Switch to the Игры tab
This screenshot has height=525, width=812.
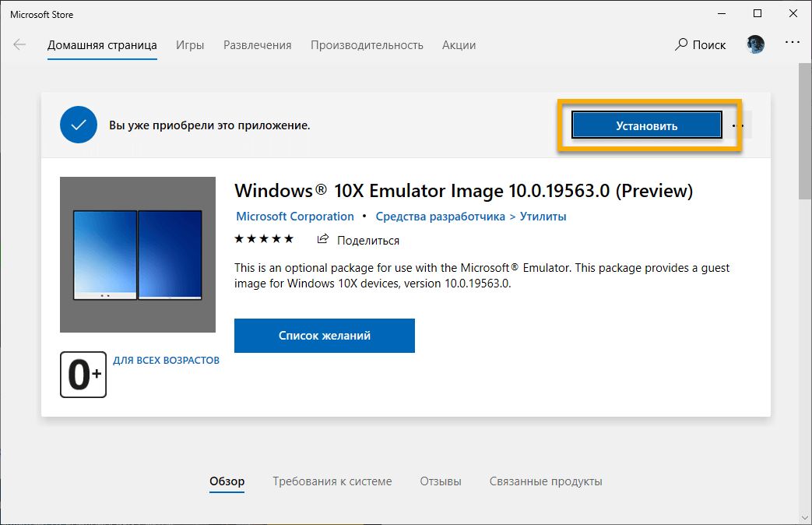click(190, 44)
